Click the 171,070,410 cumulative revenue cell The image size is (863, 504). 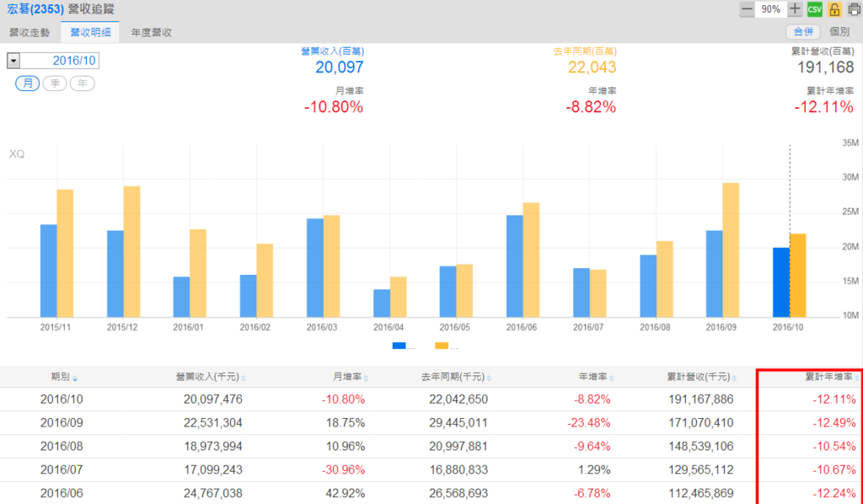coord(700,423)
